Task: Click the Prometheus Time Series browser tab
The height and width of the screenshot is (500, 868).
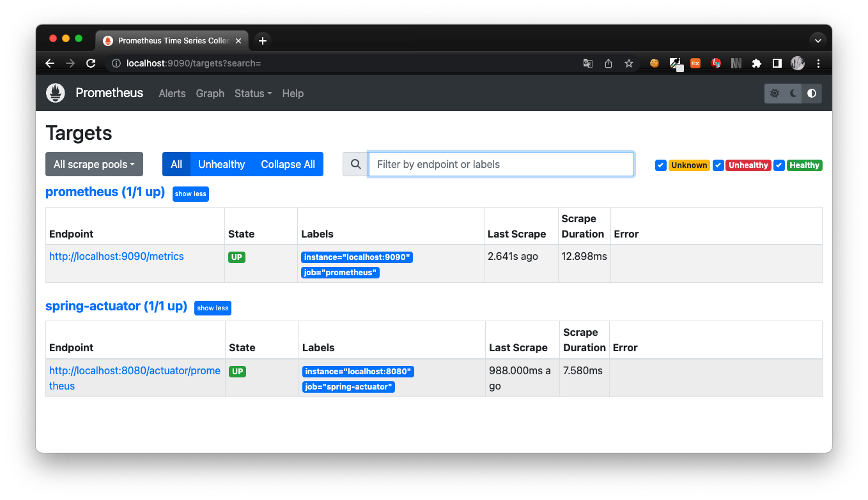Action: [173, 40]
